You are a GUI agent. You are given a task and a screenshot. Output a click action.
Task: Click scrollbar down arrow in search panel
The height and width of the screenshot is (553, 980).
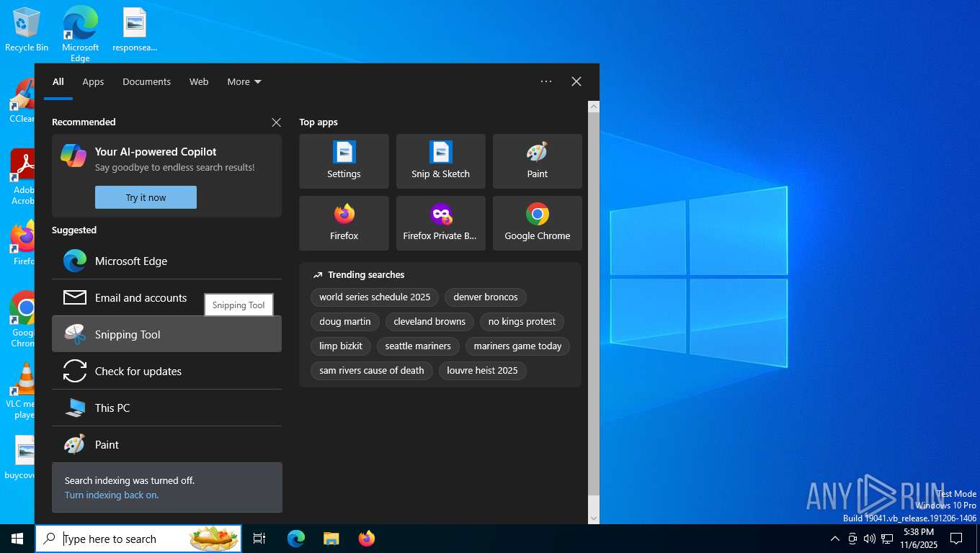point(594,518)
